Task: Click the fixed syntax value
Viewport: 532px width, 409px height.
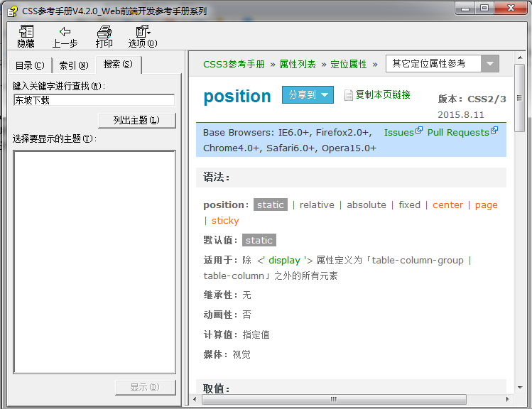Action: tap(410, 204)
